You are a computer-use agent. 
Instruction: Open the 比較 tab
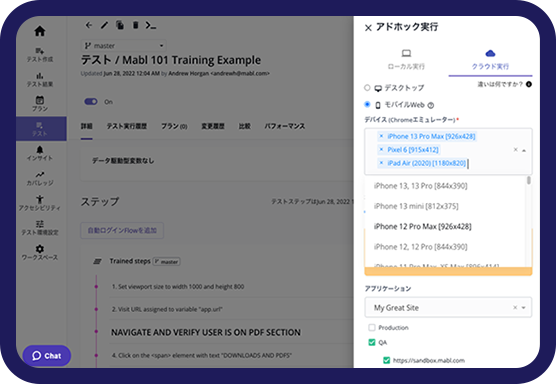[x=245, y=126]
